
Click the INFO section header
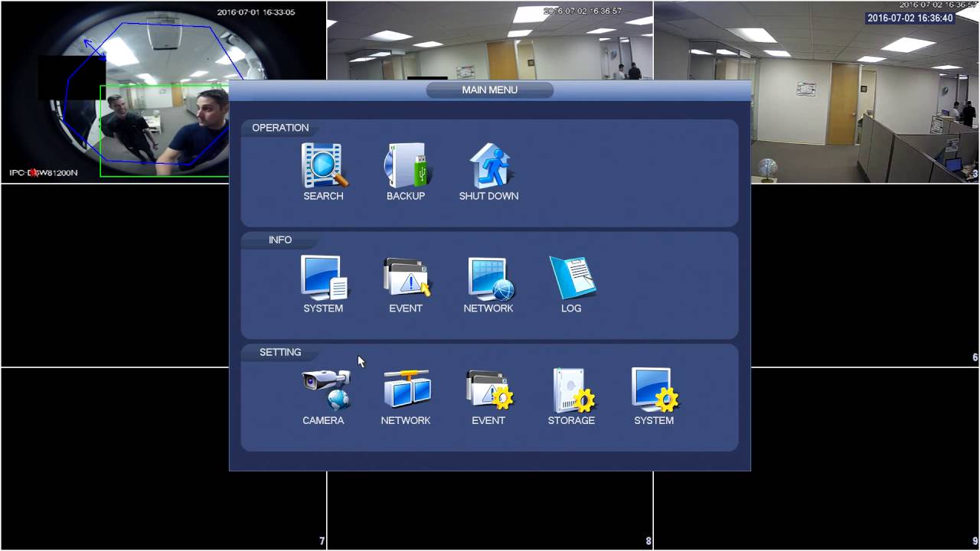(x=280, y=240)
